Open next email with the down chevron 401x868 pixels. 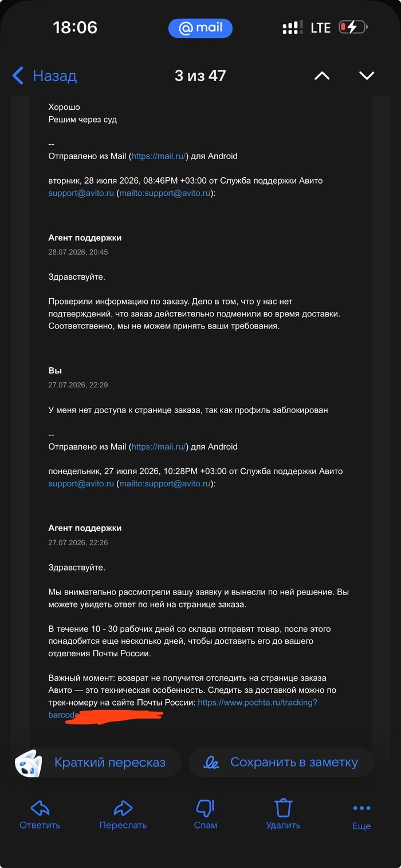[367, 76]
